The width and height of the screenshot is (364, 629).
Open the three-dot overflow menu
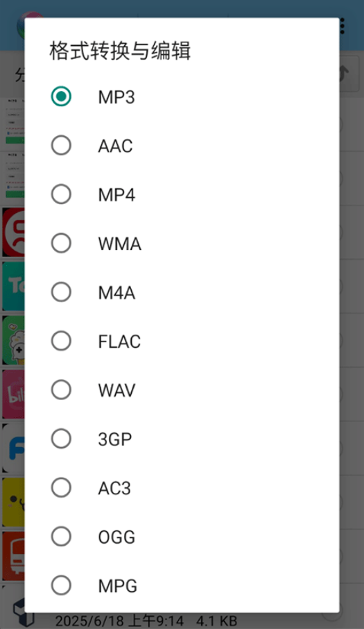tap(343, 26)
